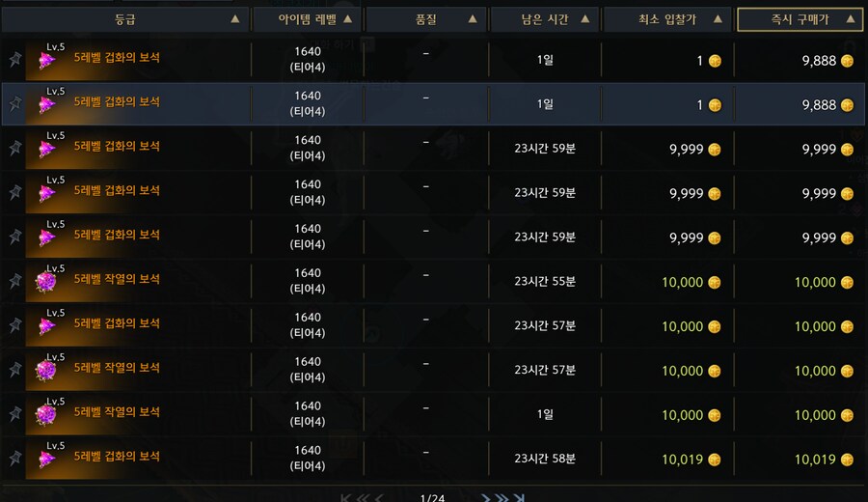This screenshot has width=868, height=502.
Task: Go to the first page arrow
Action: coord(347,498)
